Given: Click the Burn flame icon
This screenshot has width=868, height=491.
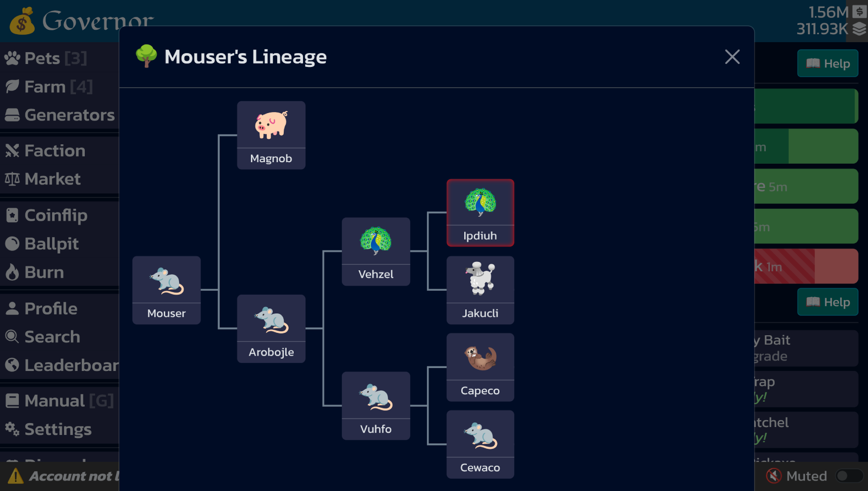Looking at the screenshot, I should tap(12, 272).
